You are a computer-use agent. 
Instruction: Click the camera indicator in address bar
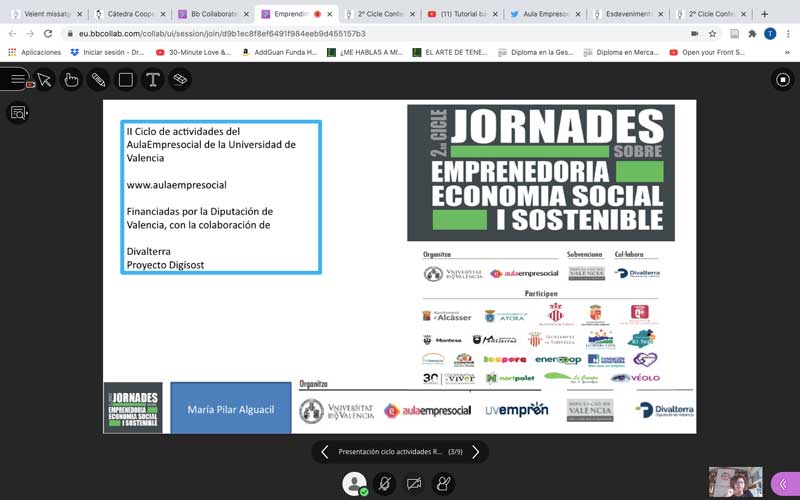tap(694, 34)
